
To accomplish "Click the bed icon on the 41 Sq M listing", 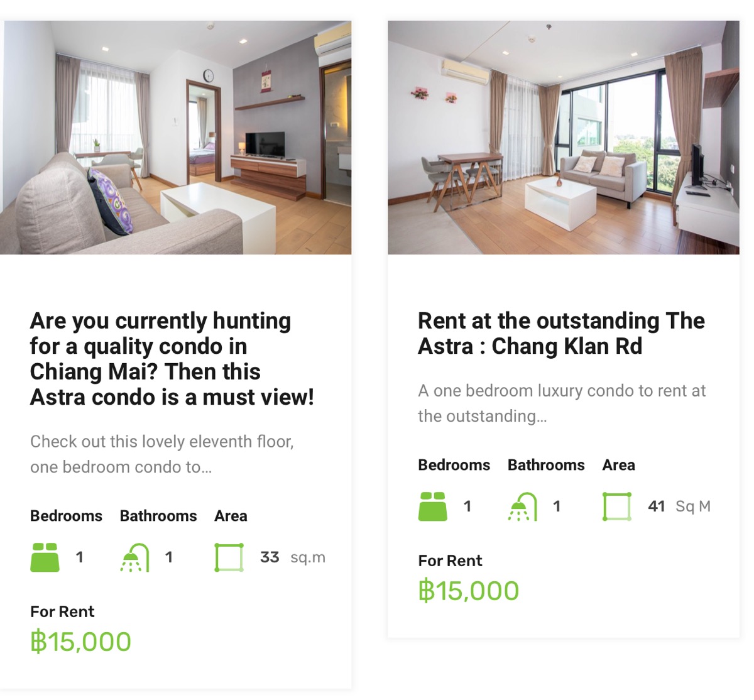I will tap(433, 506).
